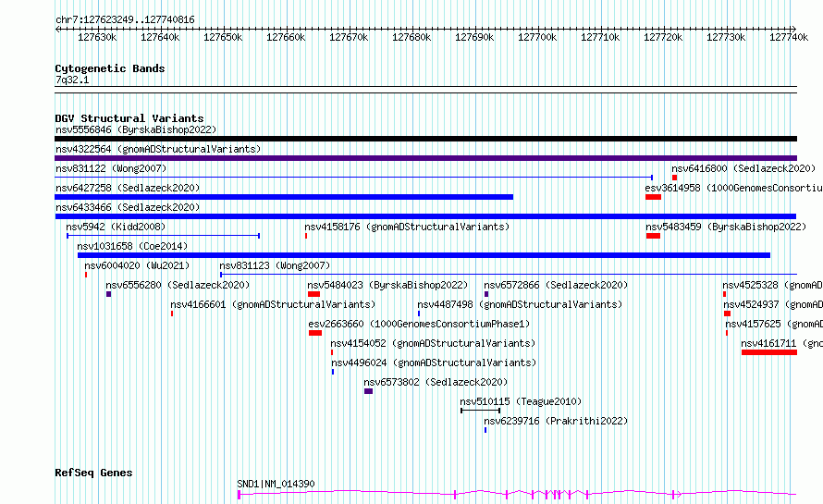Open esv2663660 1000GenomesConsortiumPhase1 label
Viewport: 823px width, 504px height.
click(x=420, y=324)
